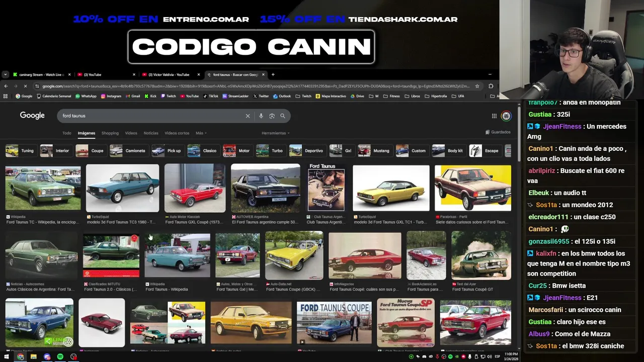The width and height of the screenshot is (644, 362).
Task: Open Guardados saved items
Action: tap(498, 132)
